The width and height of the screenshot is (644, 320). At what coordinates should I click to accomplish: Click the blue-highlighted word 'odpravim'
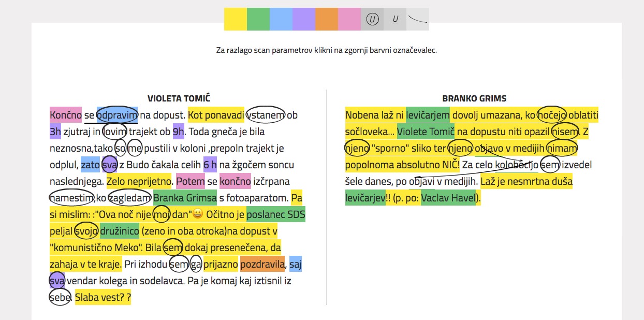tap(117, 115)
